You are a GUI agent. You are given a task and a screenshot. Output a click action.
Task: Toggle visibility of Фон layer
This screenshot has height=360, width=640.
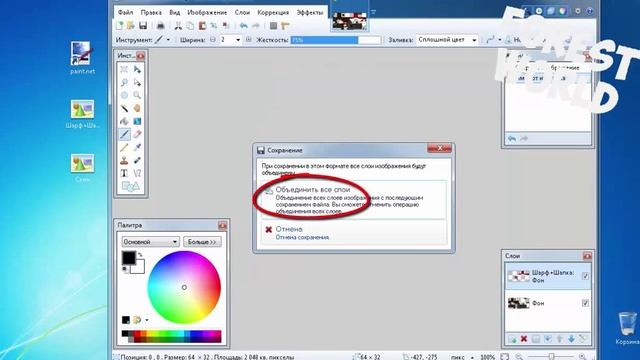point(585,303)
